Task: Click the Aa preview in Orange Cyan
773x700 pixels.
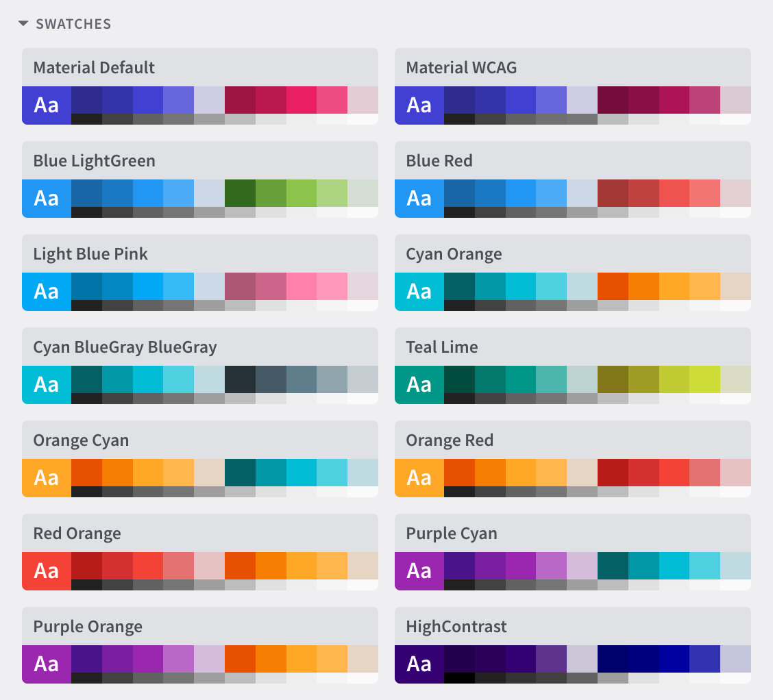Action: tap(47, 477)
